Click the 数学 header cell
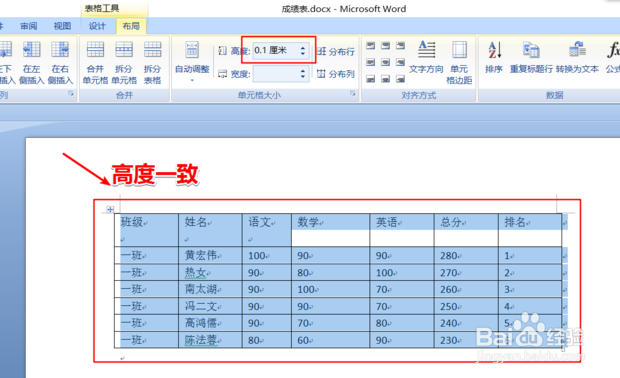620x378 pixels. 331,230
